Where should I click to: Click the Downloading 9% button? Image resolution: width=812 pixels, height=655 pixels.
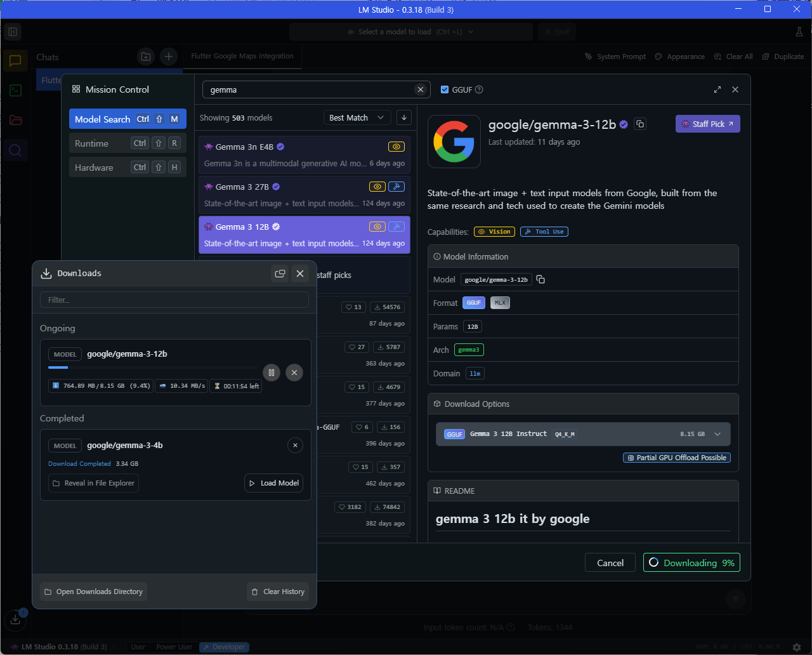(x=691, y=563)
